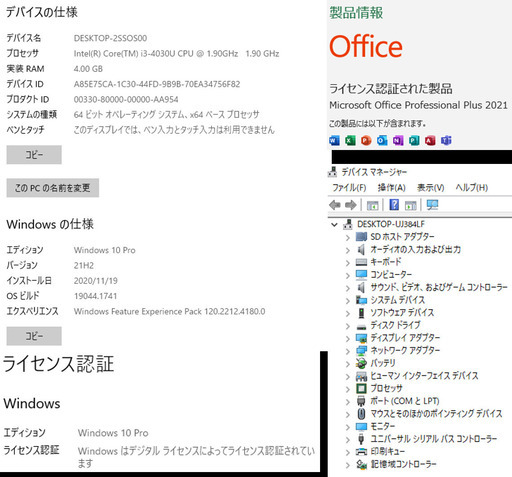This screenshot has height=477, width=512.
Task: Collapse the DESKTOP-UJ384LF root node
Action: (x=334, y=225)
